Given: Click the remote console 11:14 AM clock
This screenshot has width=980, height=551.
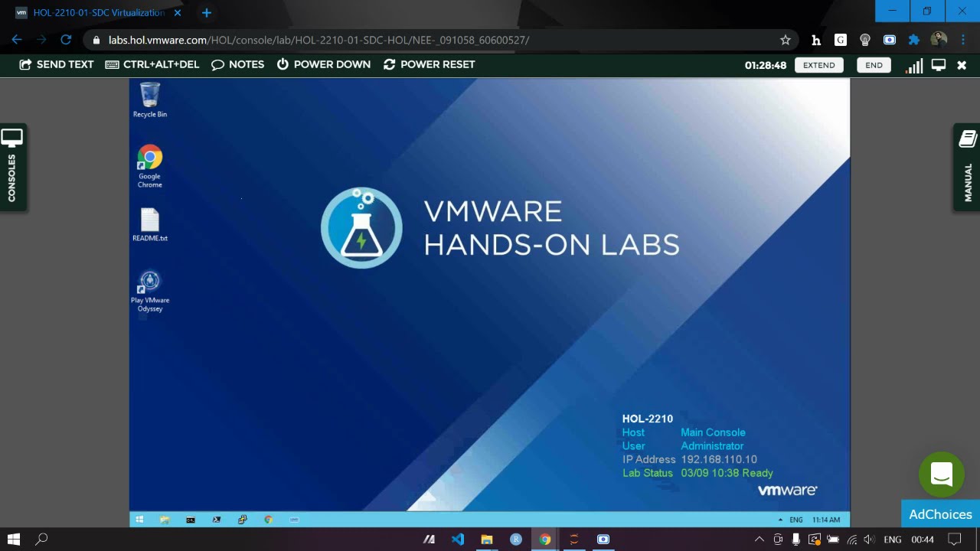Looking at the screenshot, I should click(826, 520).
